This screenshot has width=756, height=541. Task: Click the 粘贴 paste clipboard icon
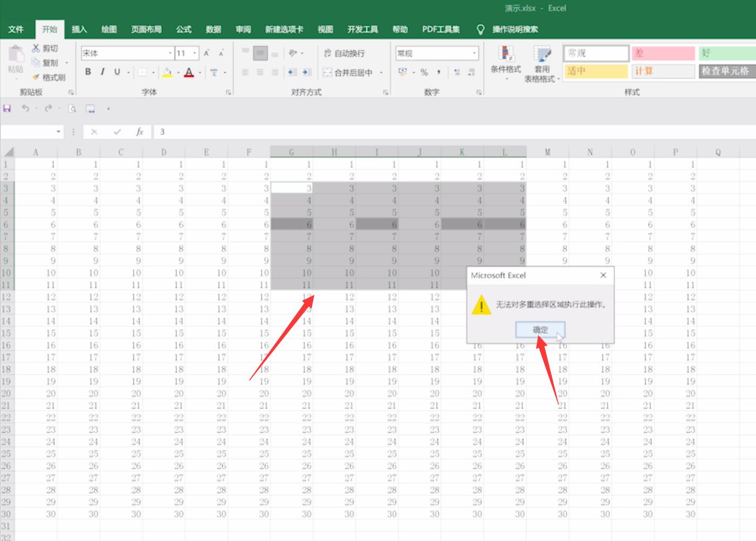(16, 55)
